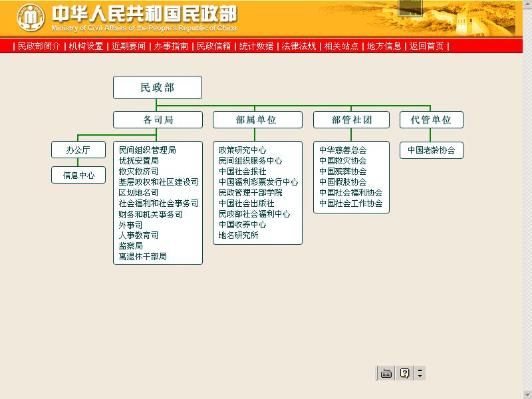Click the 监察局 link
The height and width of the screenshot is (399, 532).
tap(130, 246)
